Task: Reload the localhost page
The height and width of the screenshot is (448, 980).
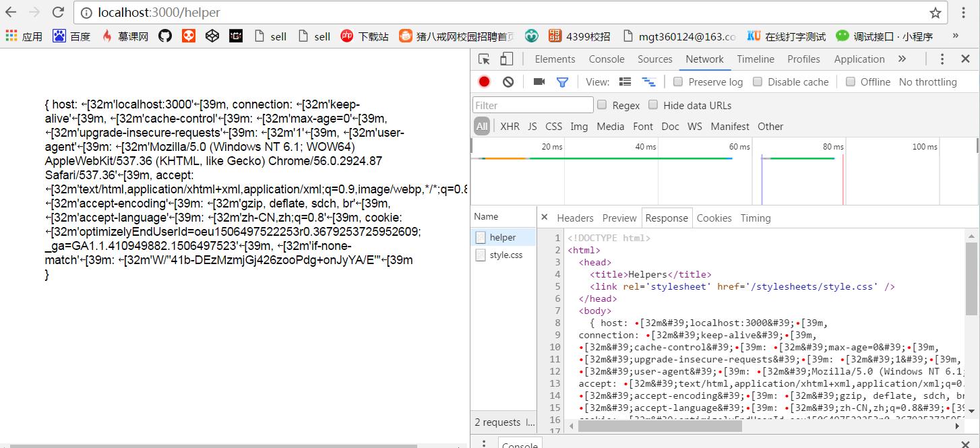Action: [59, 12]
